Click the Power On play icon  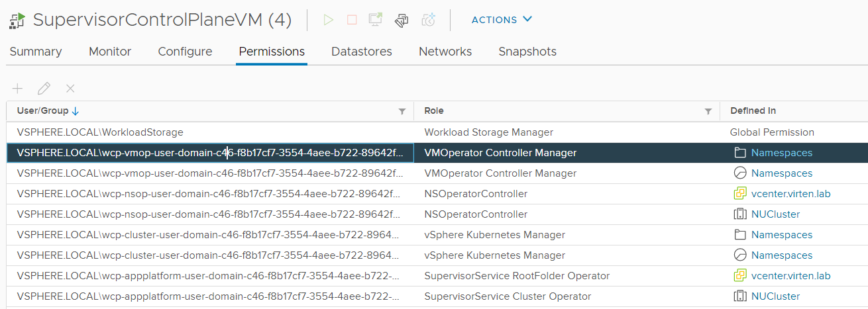coord(328,20)
